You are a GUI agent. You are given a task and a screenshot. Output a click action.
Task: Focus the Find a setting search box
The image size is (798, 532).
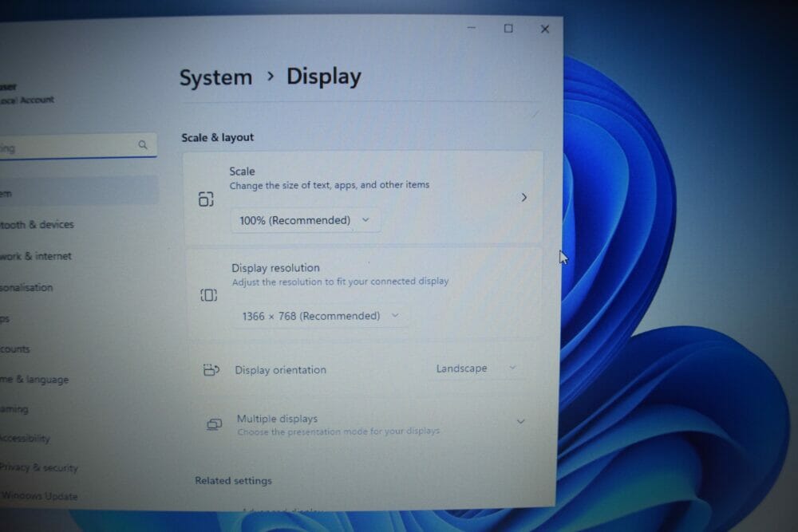click(x=78, y=147)
